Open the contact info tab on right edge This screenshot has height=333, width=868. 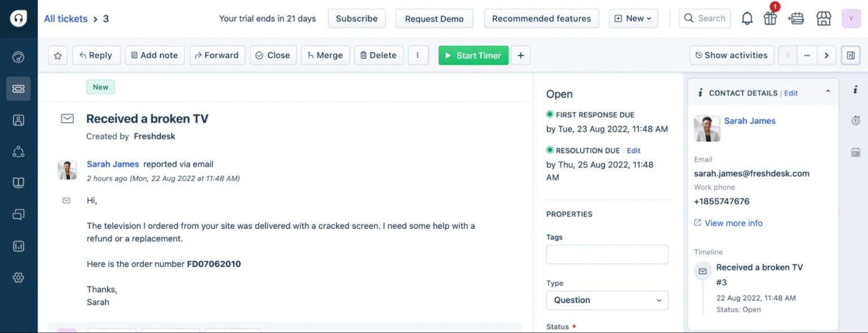tap(856, 89)
